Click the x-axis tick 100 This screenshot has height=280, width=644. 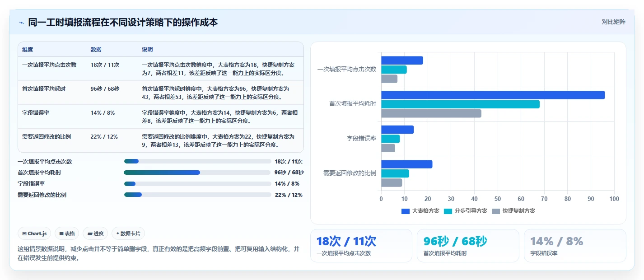click(614, 199)
